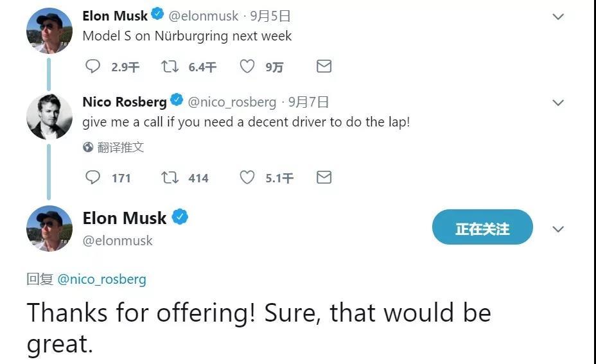Open the @nico_rosberg reply mention link
This screenshot has width=596, height=364.
[101, 279]
